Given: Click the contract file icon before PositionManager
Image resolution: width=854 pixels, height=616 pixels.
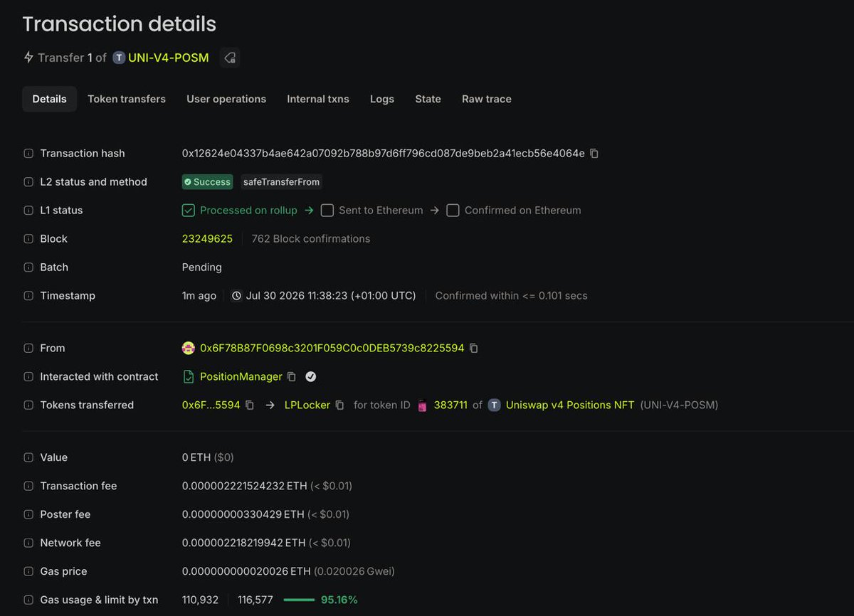Looking at the screenshot, I should (189, 377).
